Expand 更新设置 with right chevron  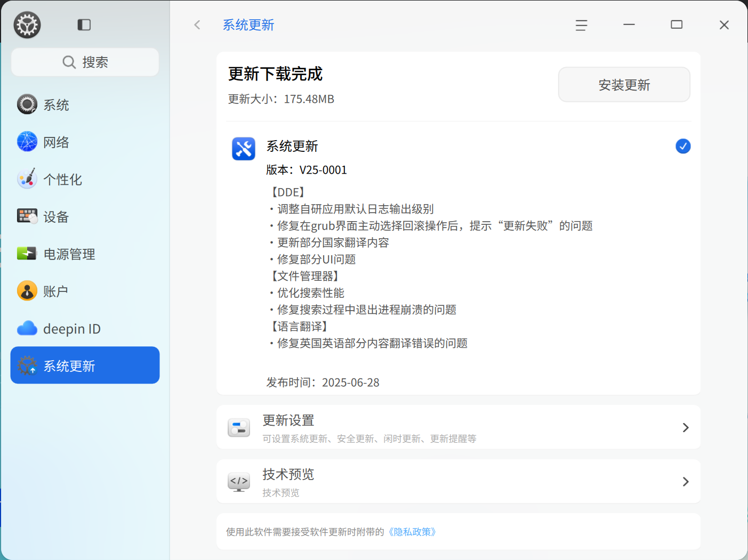(x=686, y=427)
